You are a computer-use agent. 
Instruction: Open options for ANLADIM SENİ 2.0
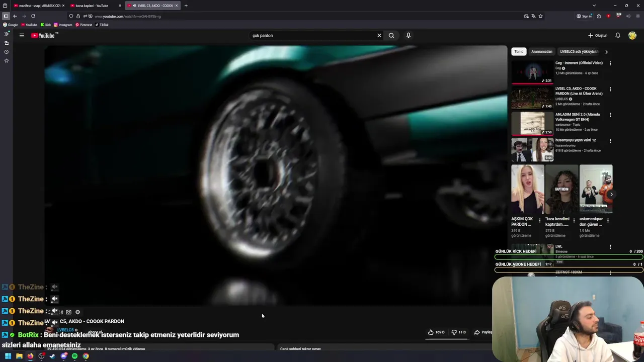[610, 115]
